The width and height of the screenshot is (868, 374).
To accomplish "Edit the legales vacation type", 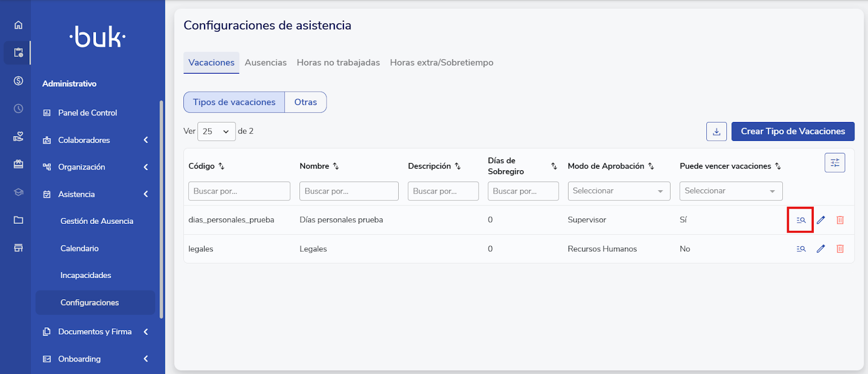I will (821, 249).
